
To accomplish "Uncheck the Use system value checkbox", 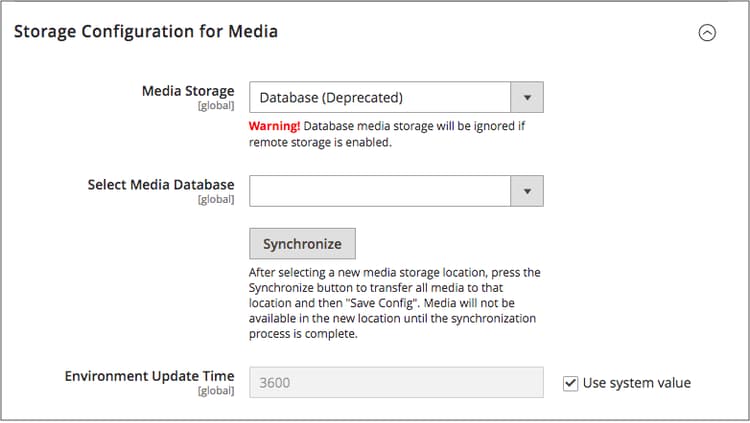I will click(571, 383).
